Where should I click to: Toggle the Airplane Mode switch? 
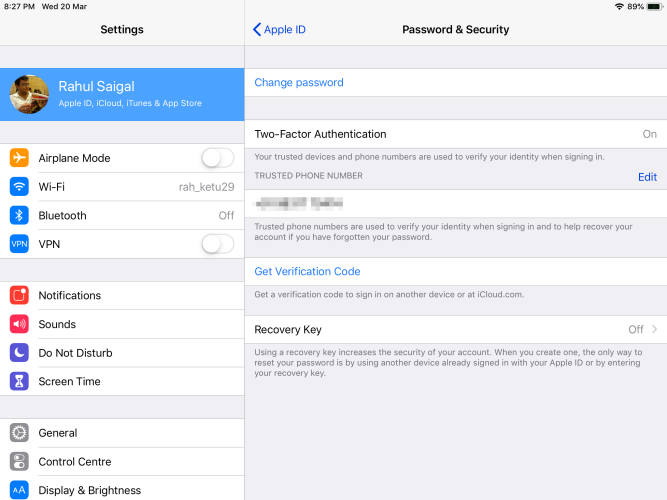217,158
